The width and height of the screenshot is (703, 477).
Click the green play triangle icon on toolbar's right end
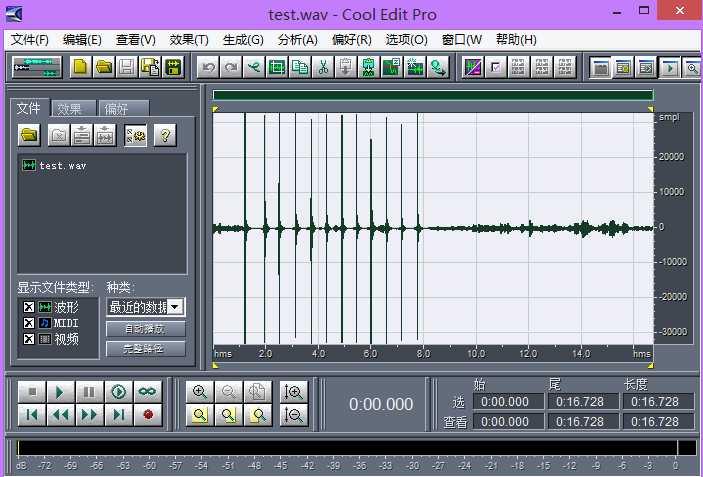(x=670, y=68)
